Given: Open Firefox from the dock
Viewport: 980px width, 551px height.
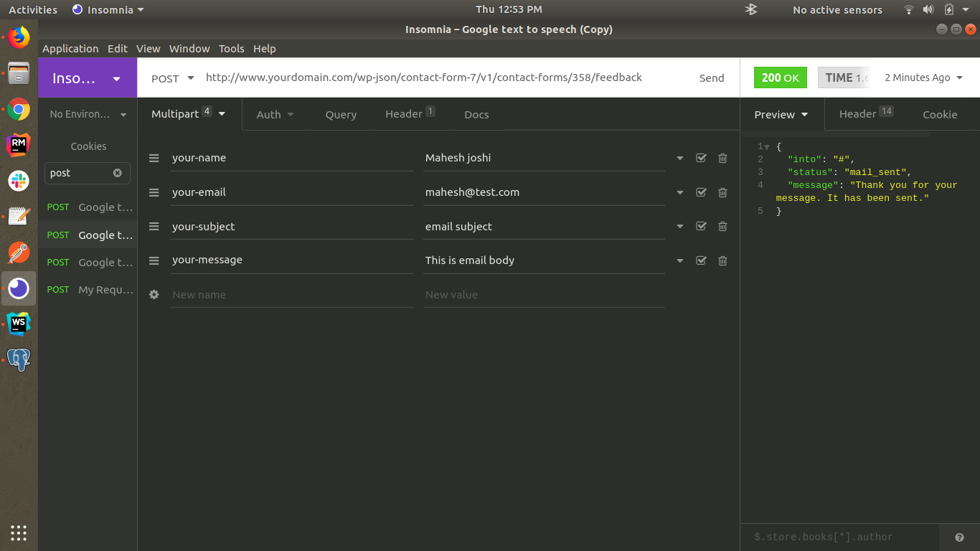Looking at the screenshot, I should tap(19, 37).
